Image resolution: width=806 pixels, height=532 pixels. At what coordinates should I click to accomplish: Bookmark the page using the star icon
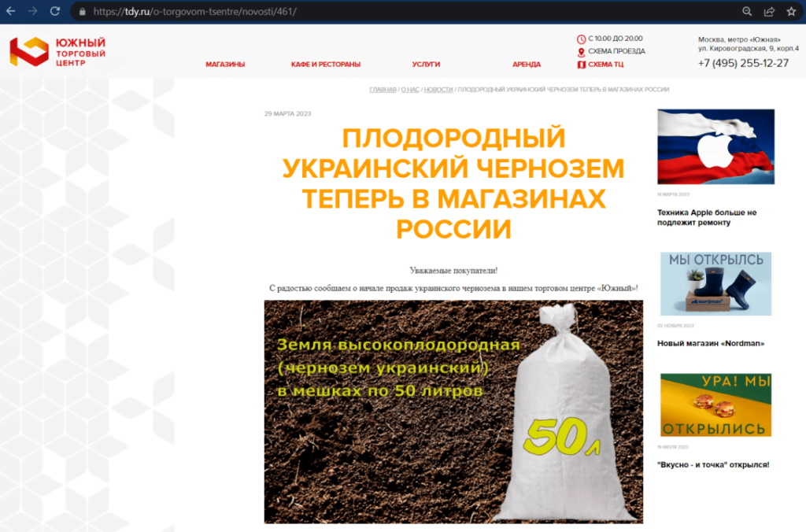pyautogui.click(x=791, y=11)
